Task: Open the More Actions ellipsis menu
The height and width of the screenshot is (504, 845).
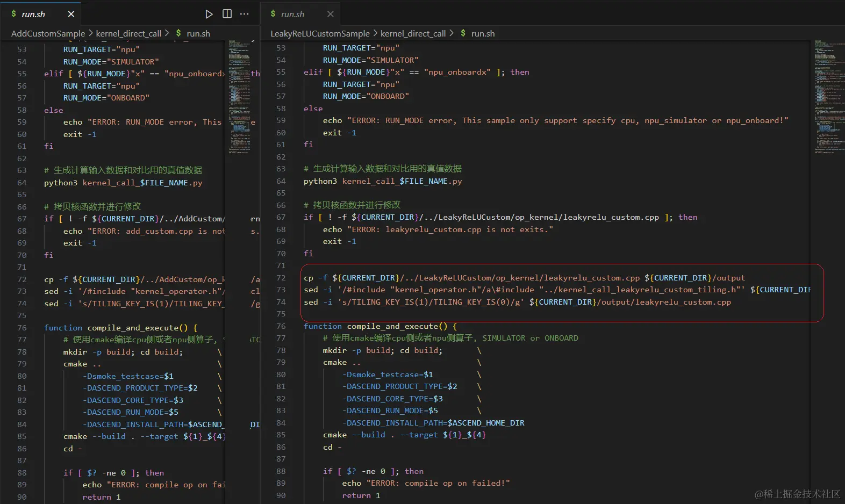Action: tap(245, 14)
